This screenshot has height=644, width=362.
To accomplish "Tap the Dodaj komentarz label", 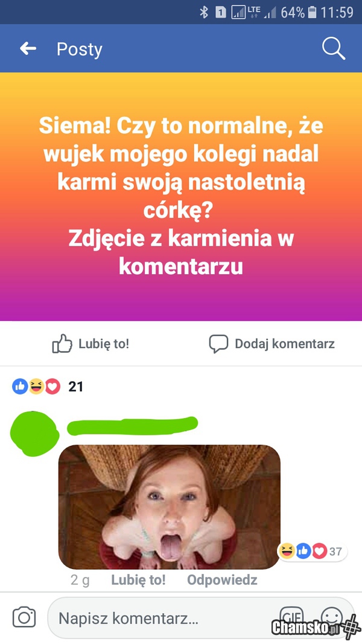I will [x=285, y=344].
